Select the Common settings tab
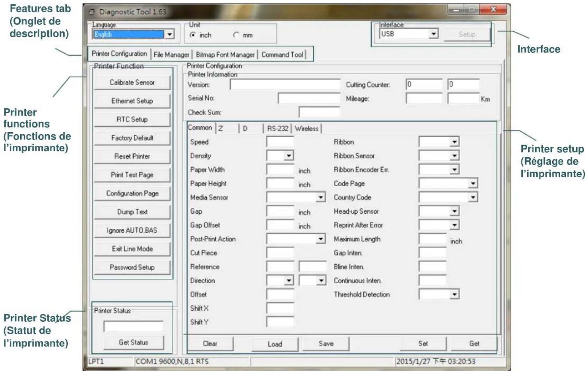This screenshot has height=371, width=588. coord(200,128)
